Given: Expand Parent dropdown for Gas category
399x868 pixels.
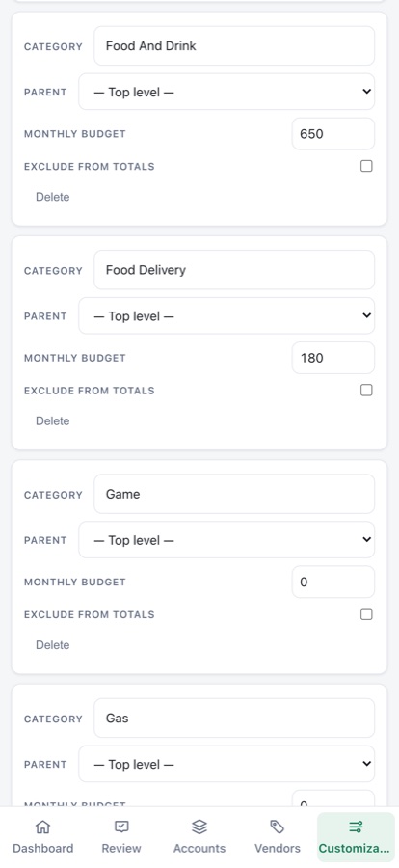Looking at the screenshot, I should (226, 764).
